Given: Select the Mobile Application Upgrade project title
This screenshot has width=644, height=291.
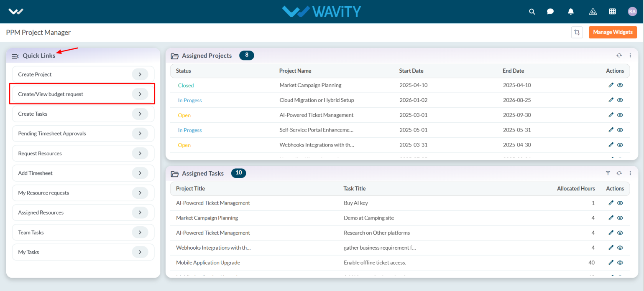Looking at the screenshot, I should click(208, 263).
